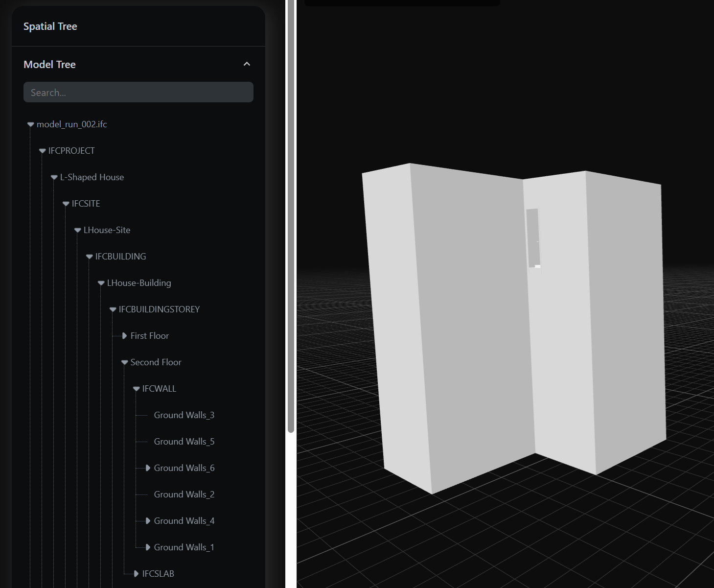Select Ground Walls_2 tree item
Screen dimensions: 714x588
[184, 494]
